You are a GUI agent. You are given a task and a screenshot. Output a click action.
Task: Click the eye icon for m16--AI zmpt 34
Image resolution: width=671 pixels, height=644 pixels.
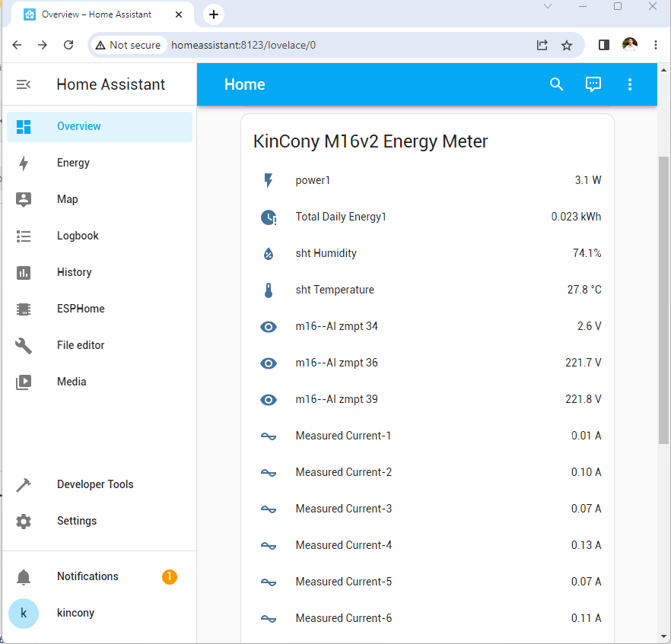(269, 327)
